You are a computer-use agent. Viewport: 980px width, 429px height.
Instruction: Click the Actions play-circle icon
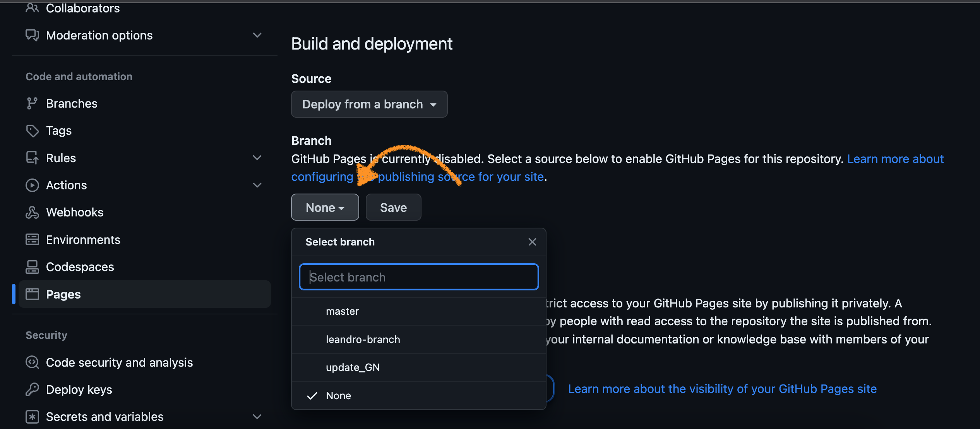[32, 185]
